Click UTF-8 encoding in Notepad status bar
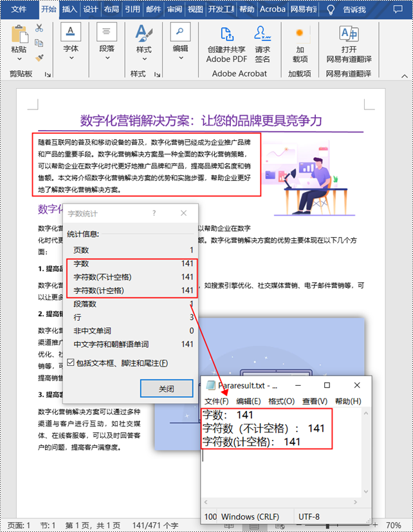413x532 pixels. (309, 517)
